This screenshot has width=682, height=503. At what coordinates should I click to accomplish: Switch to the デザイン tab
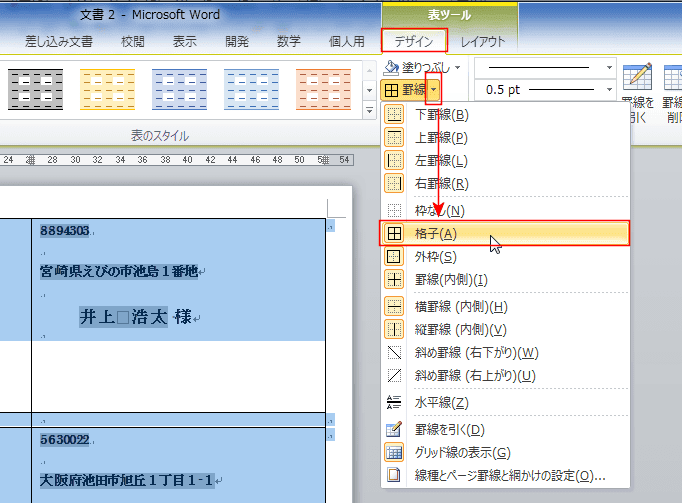(414, 41)
